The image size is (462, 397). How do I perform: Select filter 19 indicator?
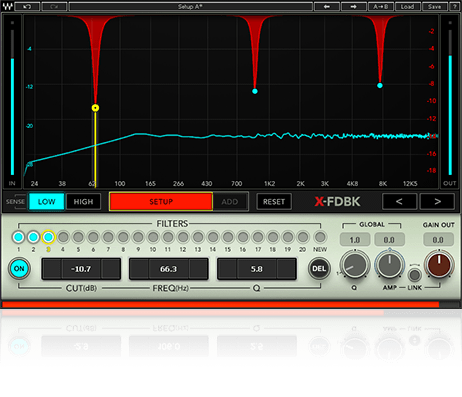coord(288,237)
